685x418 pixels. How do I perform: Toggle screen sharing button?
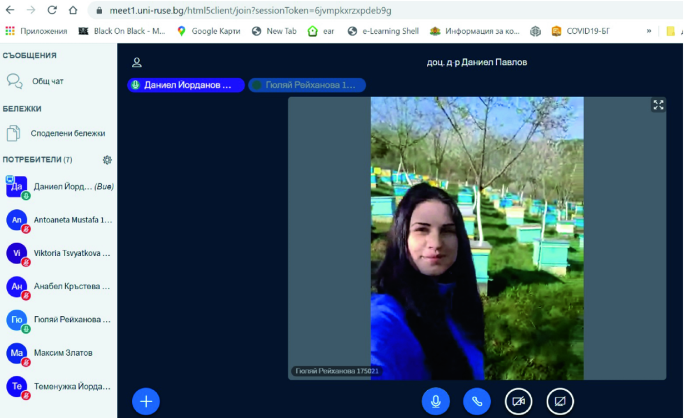560,401
